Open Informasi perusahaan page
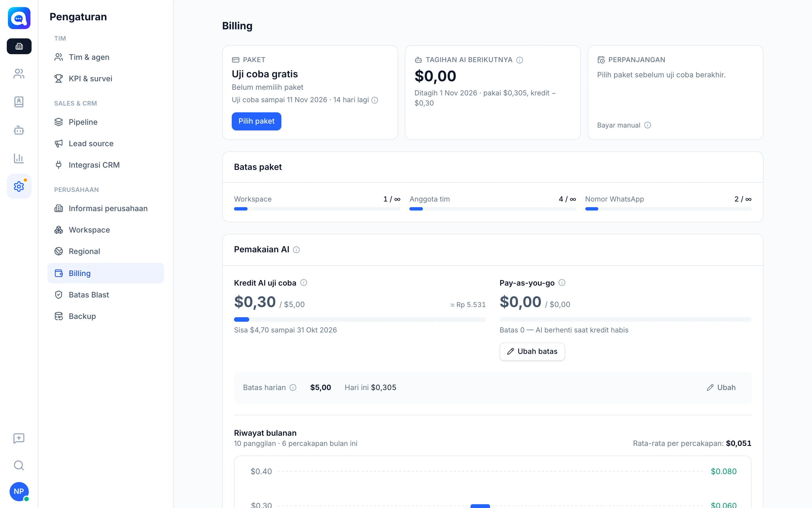 106,208
